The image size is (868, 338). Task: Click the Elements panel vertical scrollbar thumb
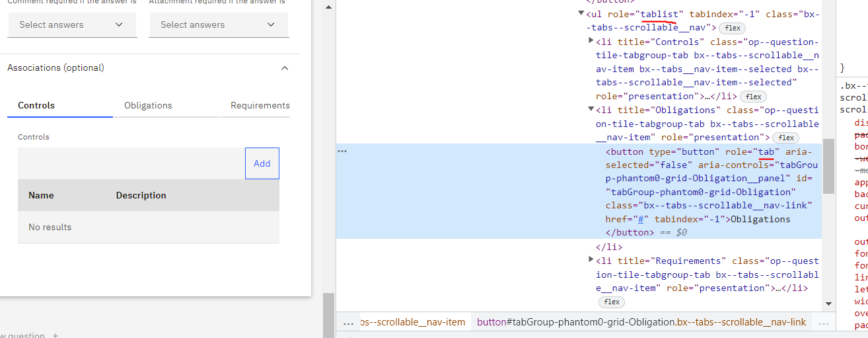pyautogui.click(x=828, y=166)
